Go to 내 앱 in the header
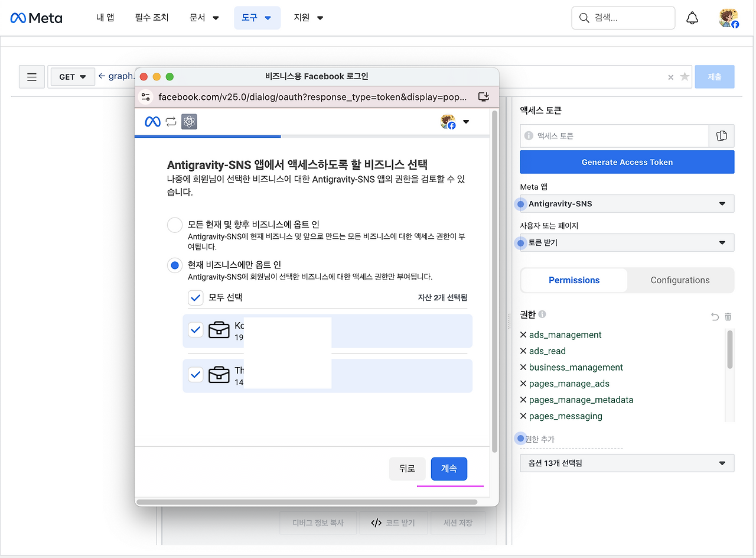Image resolution: width=756 pixels, height=558 pixels. point(105,18)
